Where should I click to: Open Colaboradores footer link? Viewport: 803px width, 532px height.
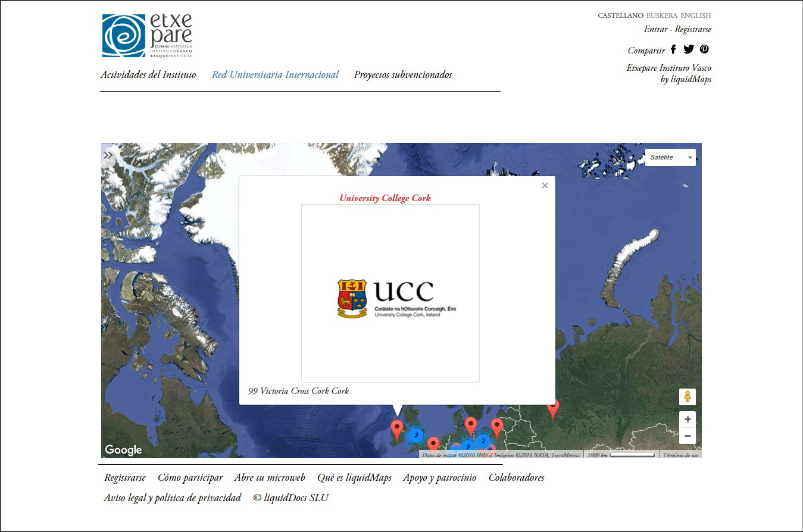[x=517, y=478]
